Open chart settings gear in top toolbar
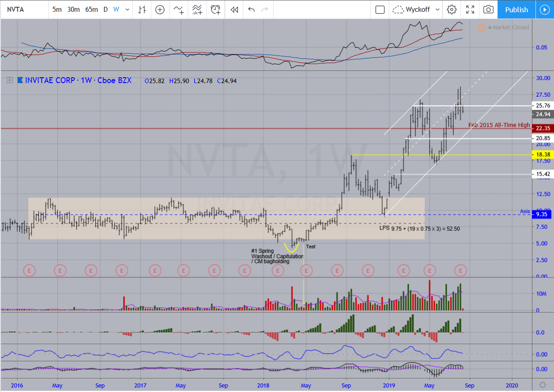Viewport: 554px width, 392px height. click(451, 9)
